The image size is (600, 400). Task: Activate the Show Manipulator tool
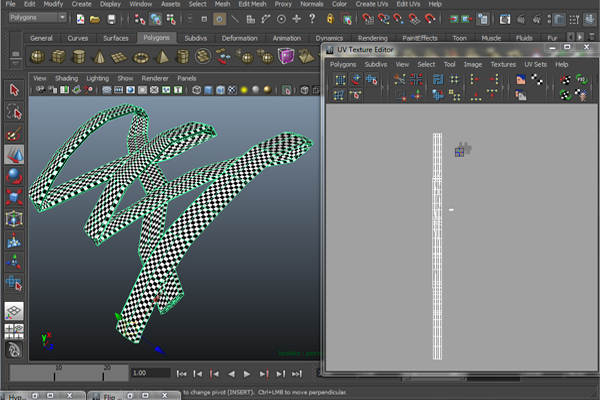coord(14,262)
